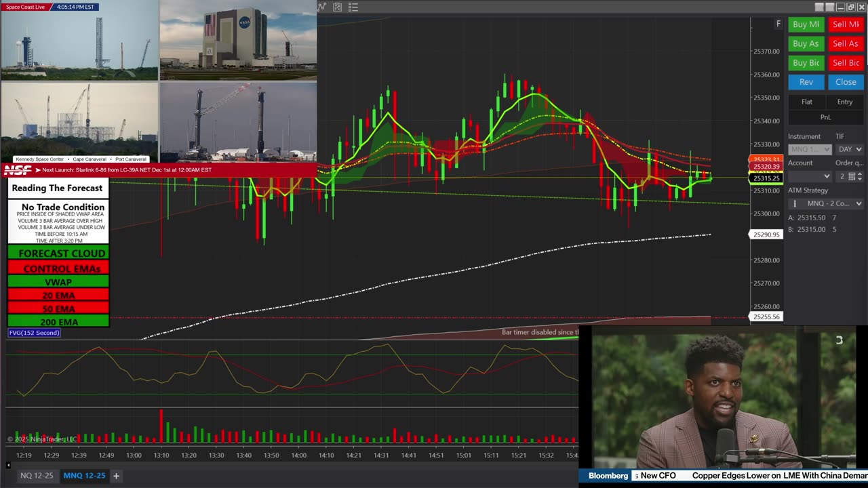Click the tall red volume bar at 13:10
The height and width of the screenshot is (488, 868).
click(161, 426)
